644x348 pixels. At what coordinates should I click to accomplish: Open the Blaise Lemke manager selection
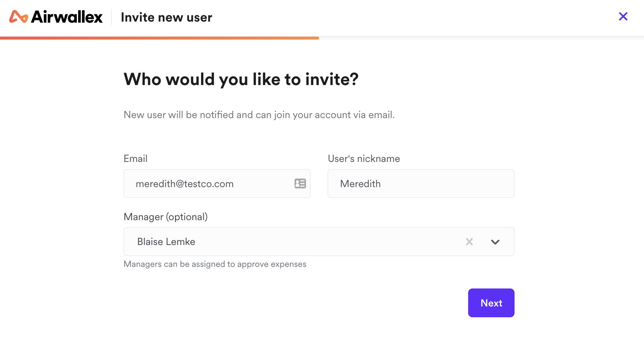[319, 242]
